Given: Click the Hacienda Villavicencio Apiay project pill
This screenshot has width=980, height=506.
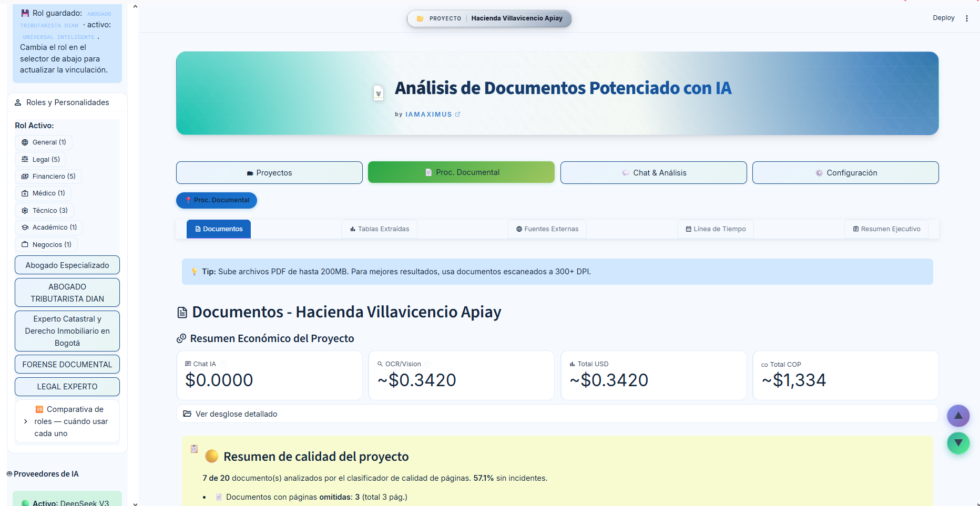Looking at the screenshot, I should coord(489,18).
